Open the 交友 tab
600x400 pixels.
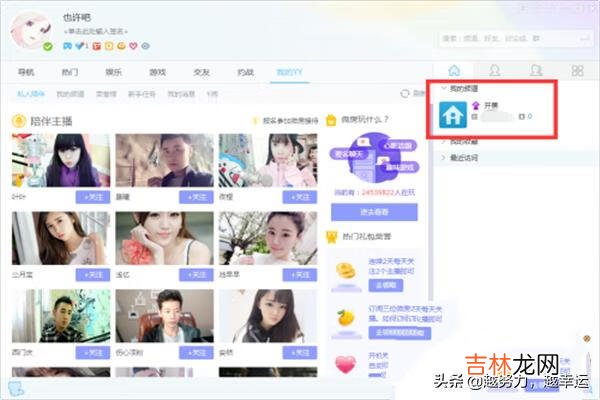pos(201,72)
